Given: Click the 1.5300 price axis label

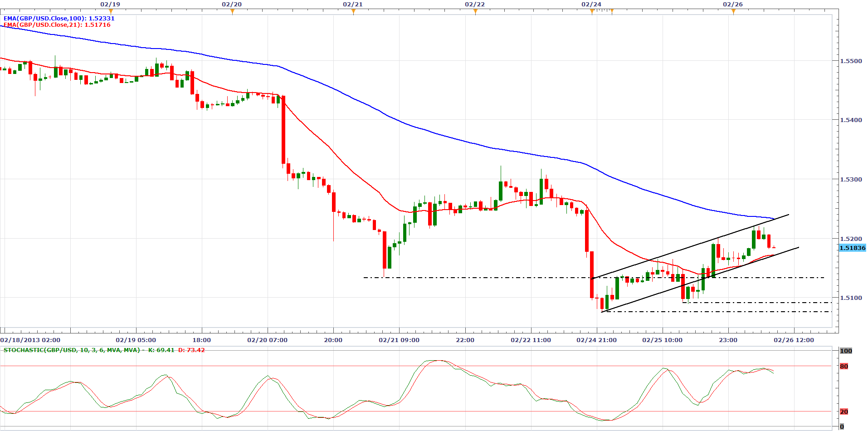Looking at the screenshot, I should click(851, 180).
